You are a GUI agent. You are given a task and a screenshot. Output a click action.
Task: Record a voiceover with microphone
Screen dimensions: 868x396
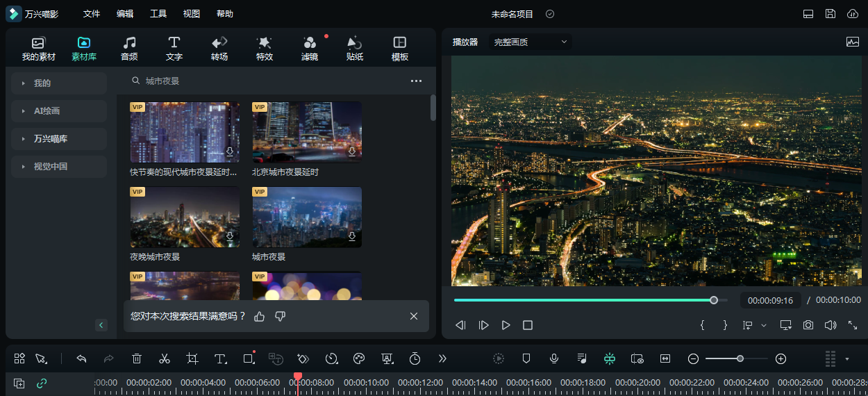(554, 358)
